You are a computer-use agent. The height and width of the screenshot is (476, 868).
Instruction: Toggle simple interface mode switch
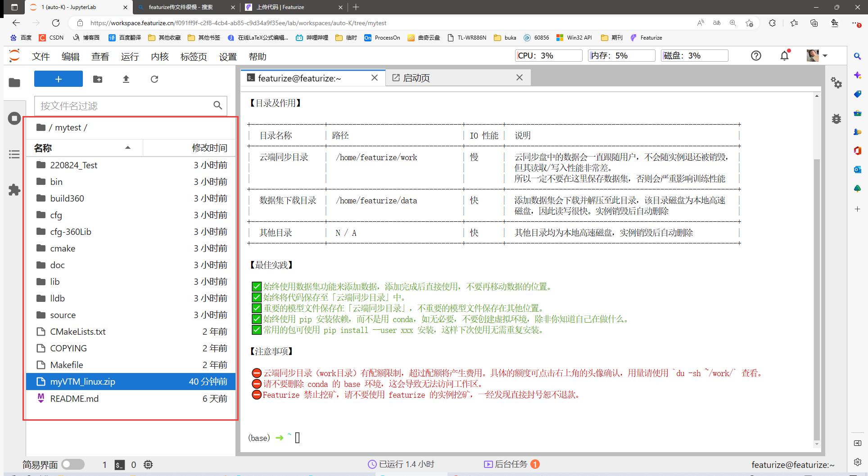point(73,464)
